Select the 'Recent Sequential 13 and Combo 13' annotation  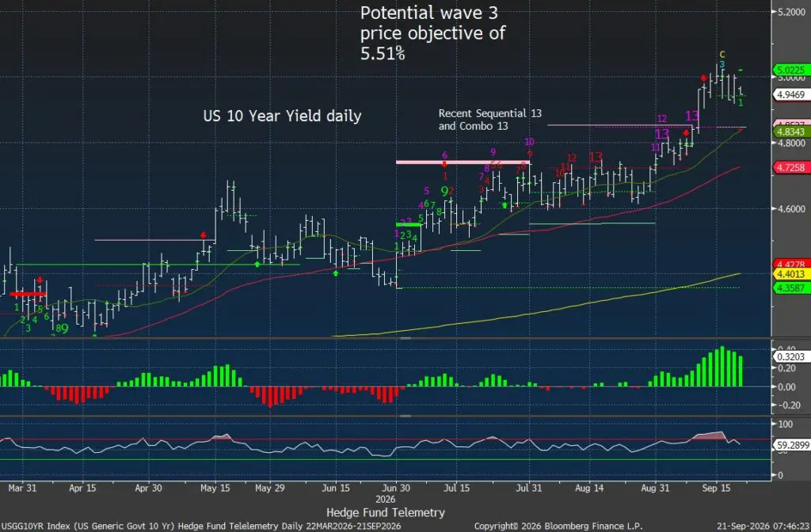tap(489, 120)
